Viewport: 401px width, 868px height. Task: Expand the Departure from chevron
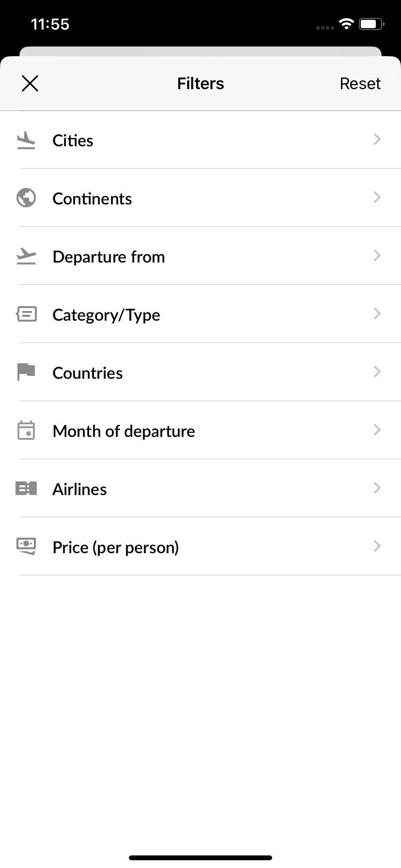click(x=377, y=256)
